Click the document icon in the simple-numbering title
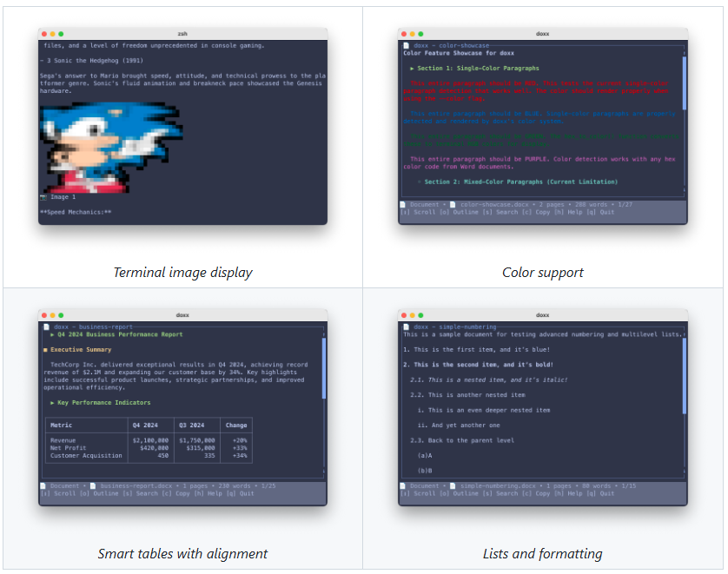Viewport: 728px width, 574px height. point(406,327)
